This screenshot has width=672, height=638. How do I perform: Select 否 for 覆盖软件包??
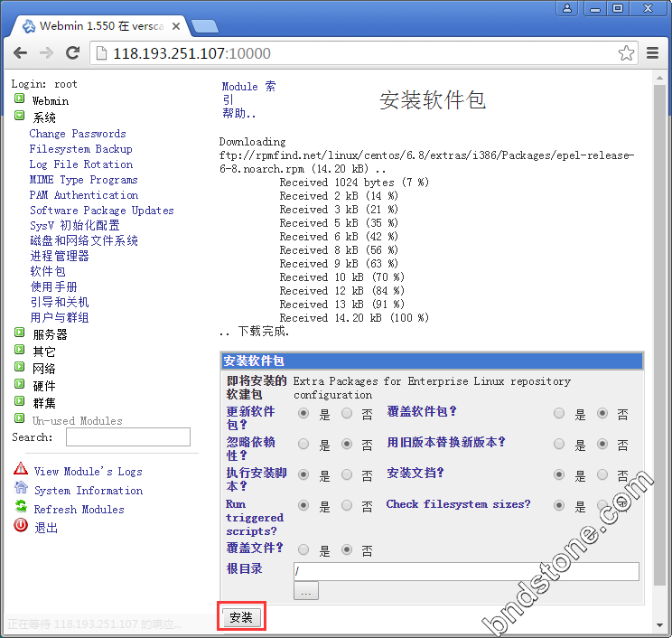pyautogui.click(x=602, y=413)
